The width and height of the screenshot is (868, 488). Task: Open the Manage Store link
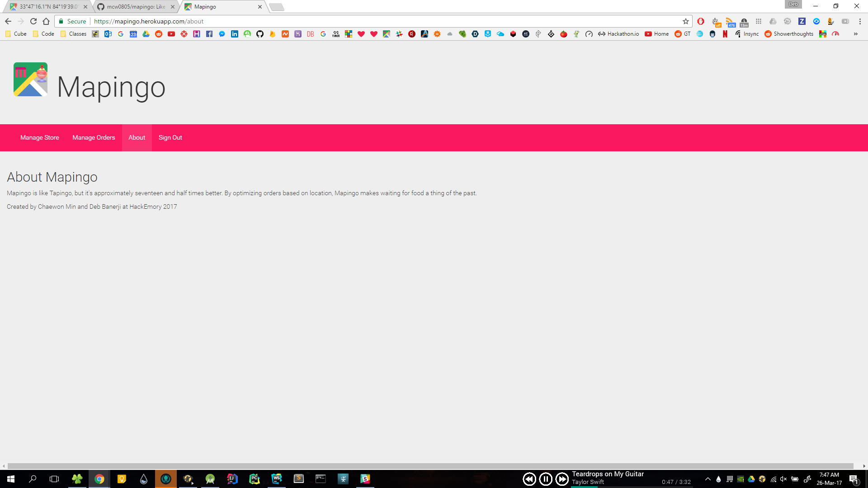pos(39,137)
